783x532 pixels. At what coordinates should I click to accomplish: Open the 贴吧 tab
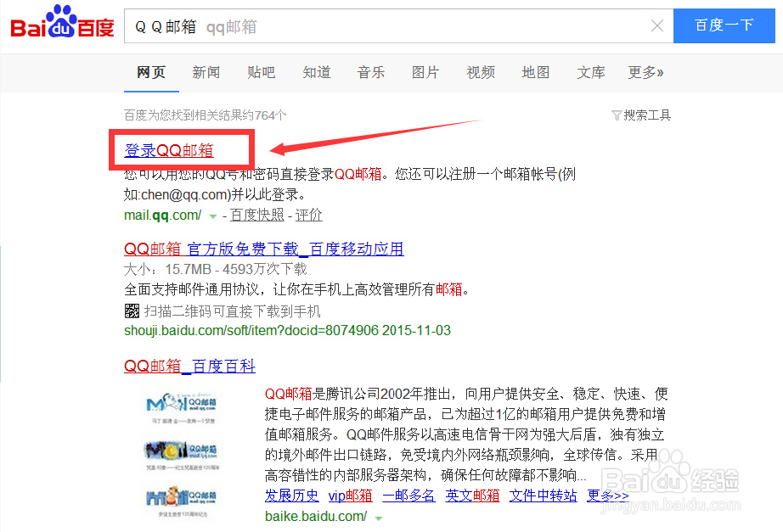[x=262, y=72]
